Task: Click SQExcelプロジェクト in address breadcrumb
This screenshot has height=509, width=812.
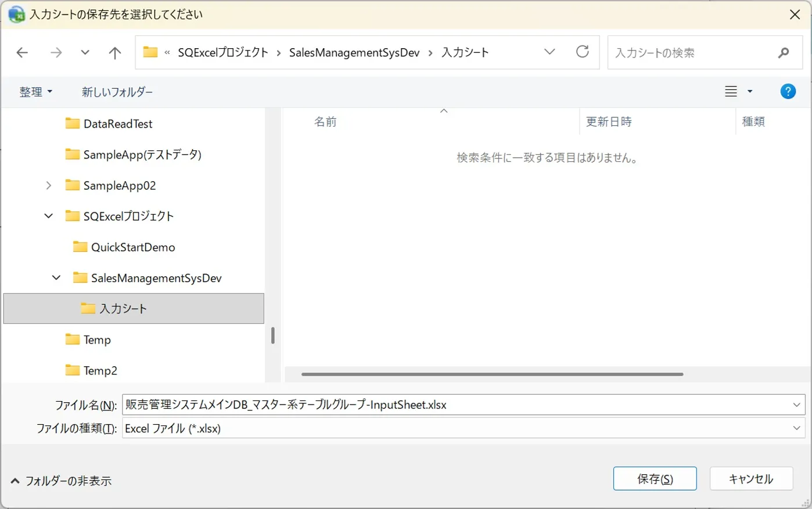Action: coord(223,52)
